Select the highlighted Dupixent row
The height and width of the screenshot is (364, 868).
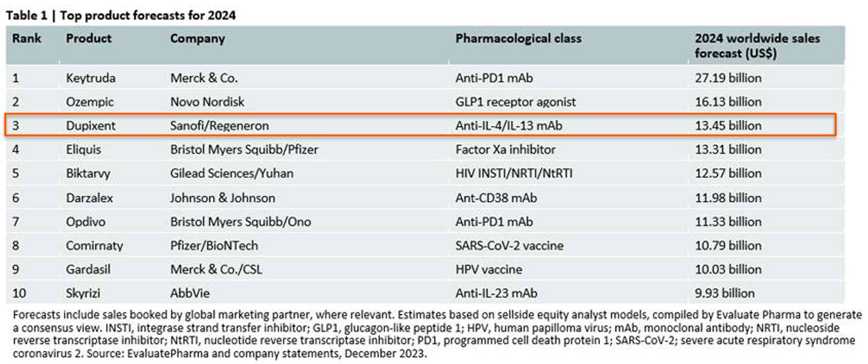click(420, 125)
